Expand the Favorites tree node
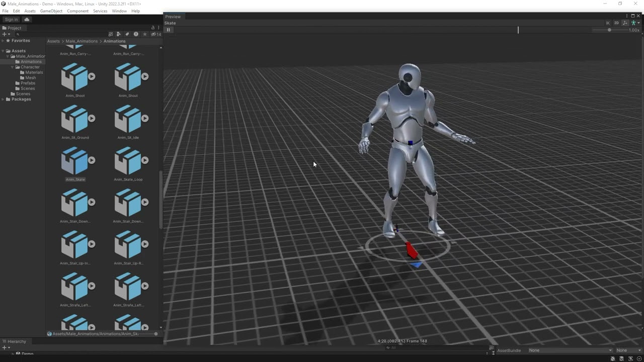644x362 pixels. pyautogui.click(x=3, y=41)
